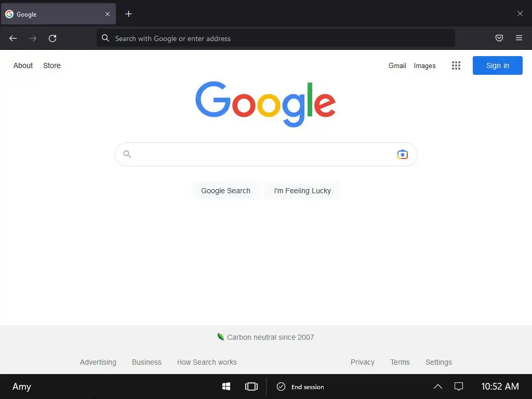Screen dimensions: 532x399
Task: Open Gmail link
Action: tap(397, 65)
